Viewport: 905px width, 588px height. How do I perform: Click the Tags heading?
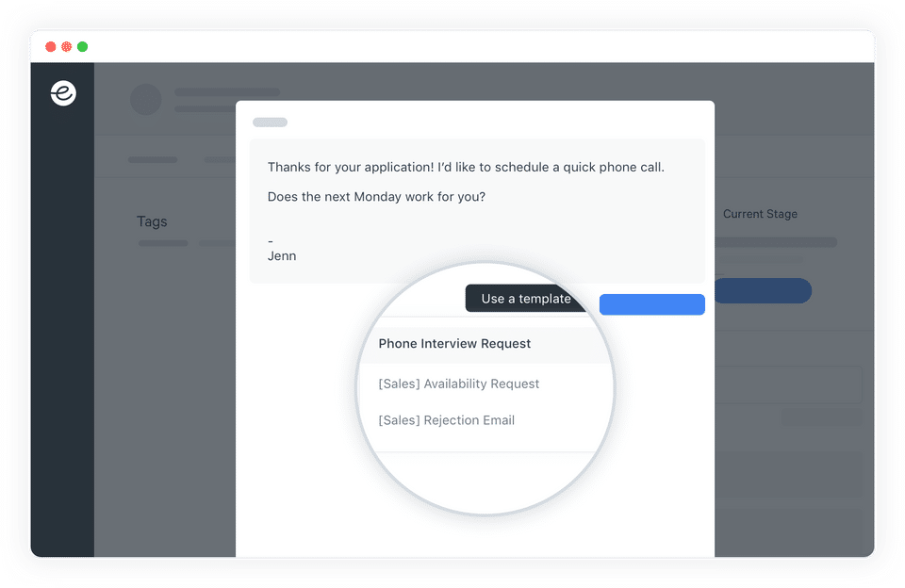pyautogui.click(x=152, y=221)
